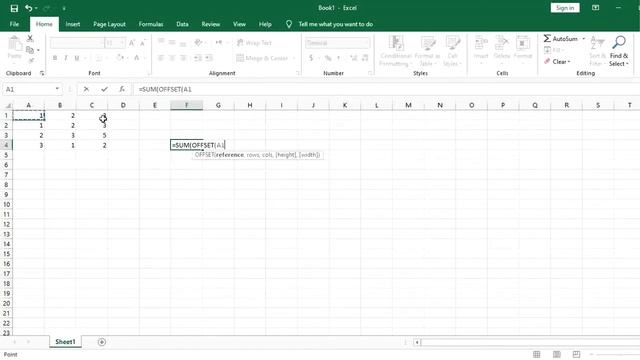Image resolution: width=640 pixels, height=360 pixels.
Task: Click Conditional Formatting icon
Action: [x=396, y=43]
